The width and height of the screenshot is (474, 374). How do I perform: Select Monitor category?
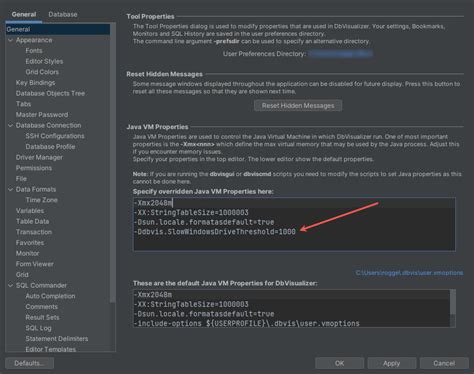28,253
